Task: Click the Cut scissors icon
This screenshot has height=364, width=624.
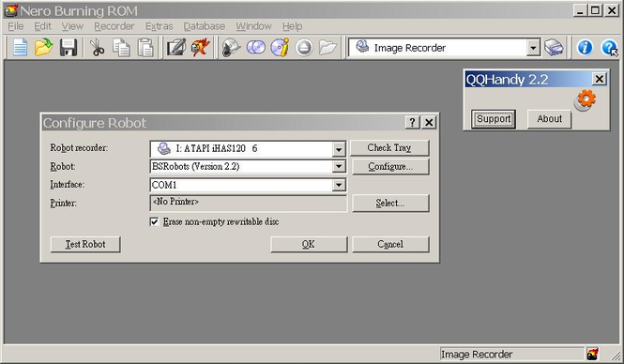Action: click(x=97, y=48)
